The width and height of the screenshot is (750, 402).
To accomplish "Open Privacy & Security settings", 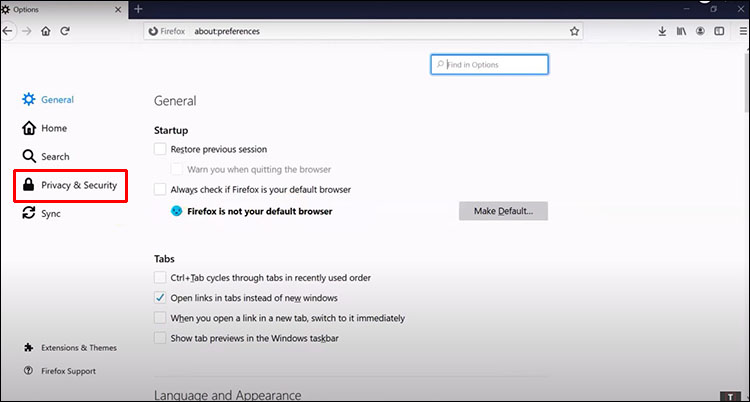I will [x=70, y=185].
